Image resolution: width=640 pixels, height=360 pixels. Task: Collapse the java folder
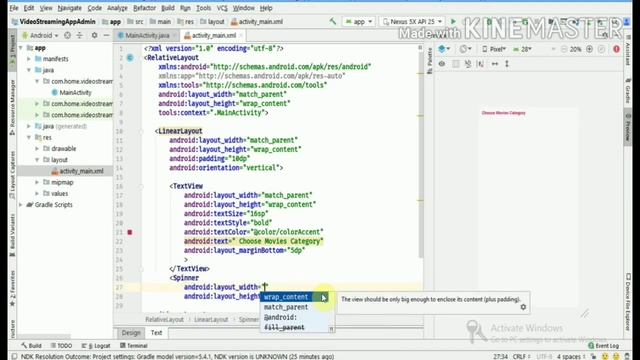29,70
